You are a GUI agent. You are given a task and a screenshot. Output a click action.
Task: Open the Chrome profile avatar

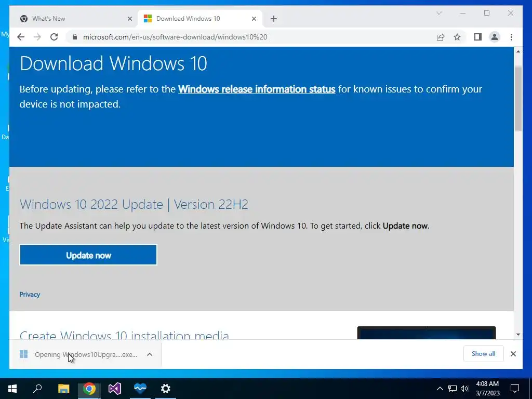[495, 37]
